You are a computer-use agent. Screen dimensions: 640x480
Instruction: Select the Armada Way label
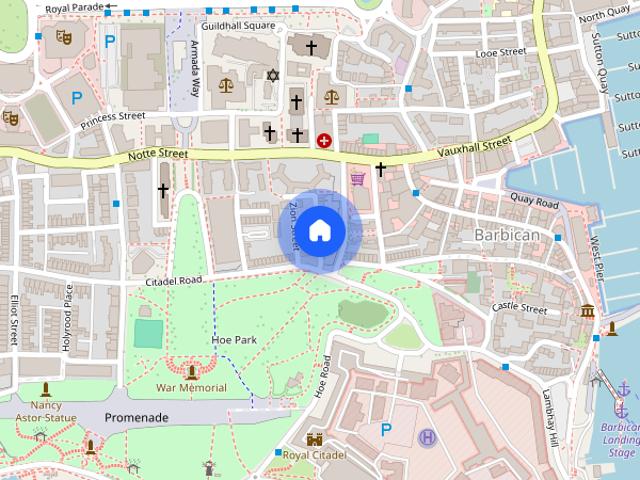pos(195,68)
